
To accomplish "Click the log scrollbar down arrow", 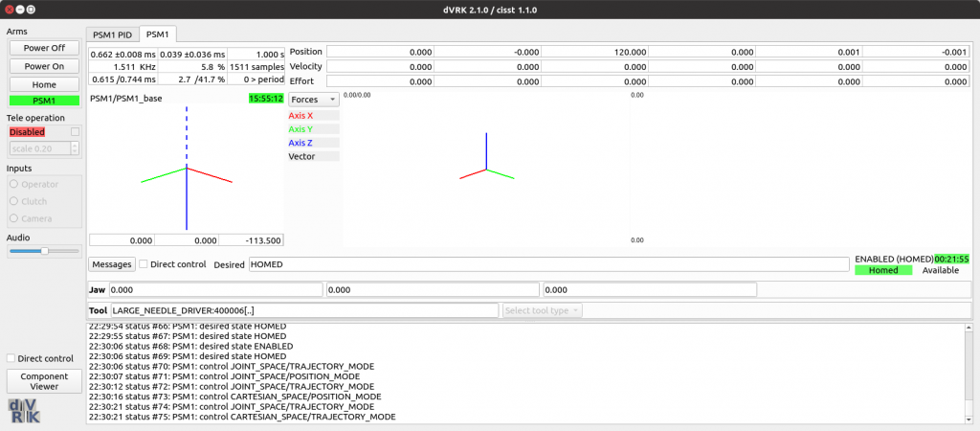I will (x=969, y=418).
